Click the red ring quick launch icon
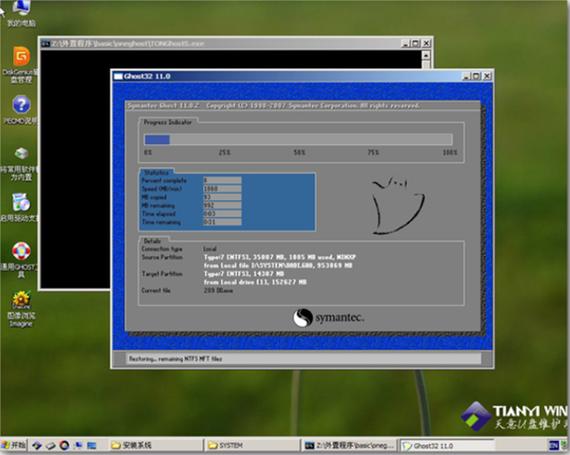The width and height of the screenshot is (570, 455). point(65,445)
